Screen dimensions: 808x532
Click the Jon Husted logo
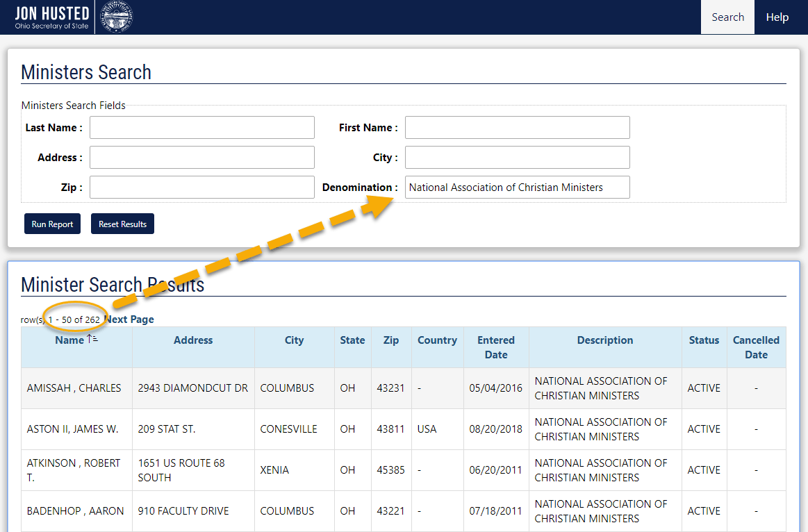pos(52,17)
